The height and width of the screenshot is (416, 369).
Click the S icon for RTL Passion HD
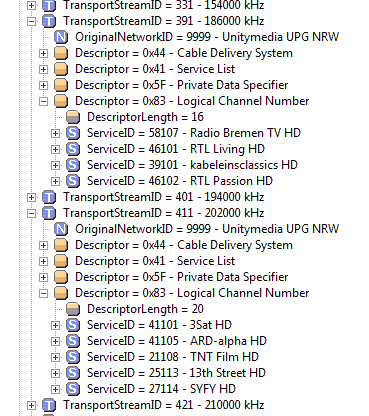tap(73, 181)
